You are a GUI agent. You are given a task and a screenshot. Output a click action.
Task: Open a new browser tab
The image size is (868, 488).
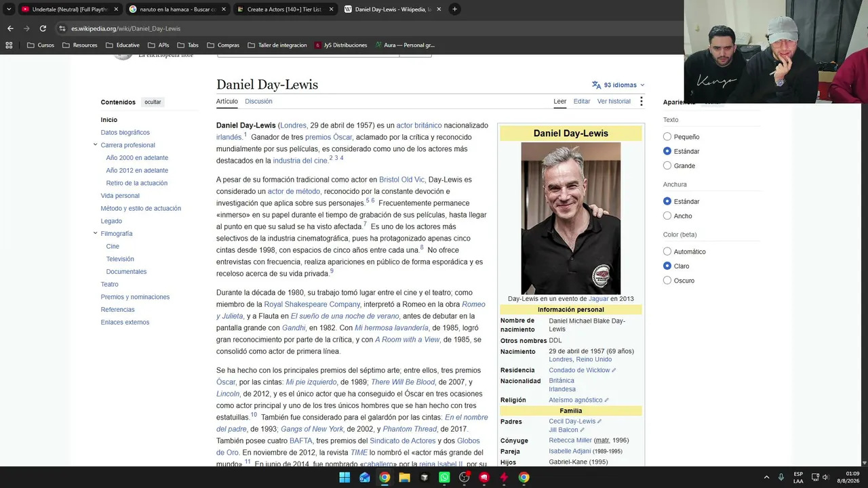pos(454,9)
